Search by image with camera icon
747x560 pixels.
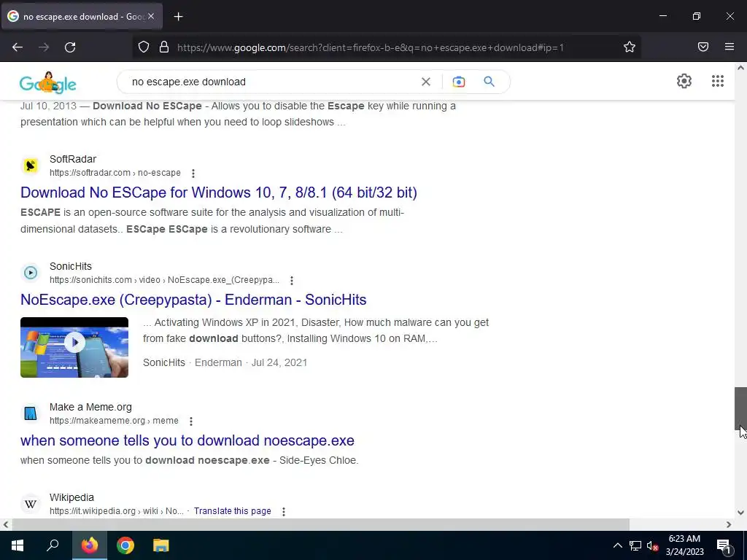pyautogui.click(x=458, y=82)
